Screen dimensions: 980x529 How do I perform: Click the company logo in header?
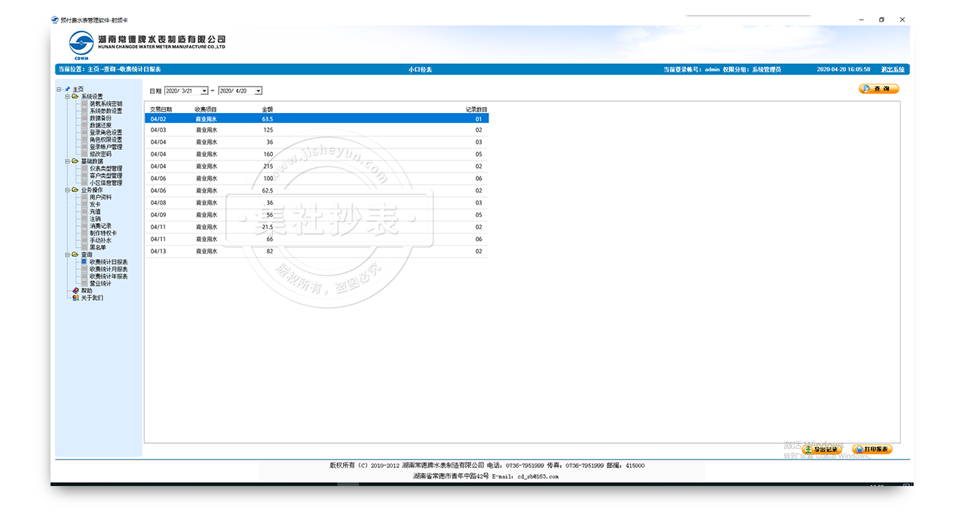81,44
